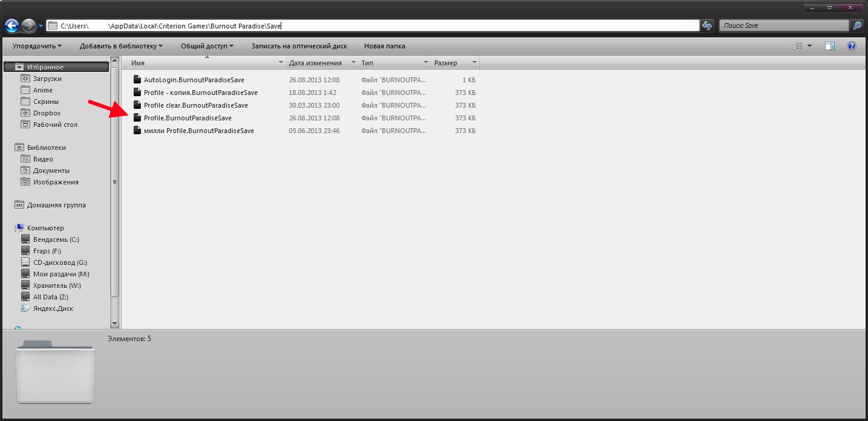The image size is (868, 421).
Task: Open the Добавить в библиотеку menu
Action: click(121, 46)
